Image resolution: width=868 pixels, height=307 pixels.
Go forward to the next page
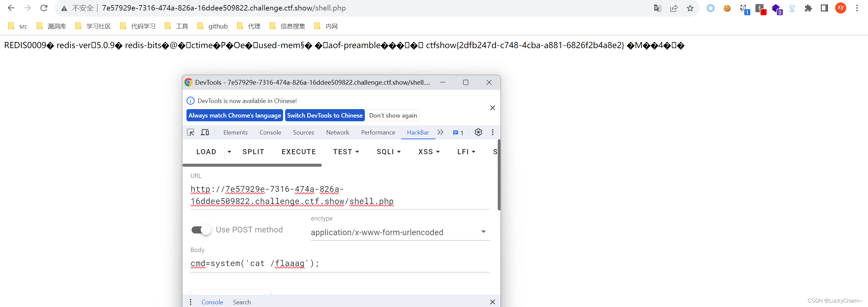click(27, 8)
